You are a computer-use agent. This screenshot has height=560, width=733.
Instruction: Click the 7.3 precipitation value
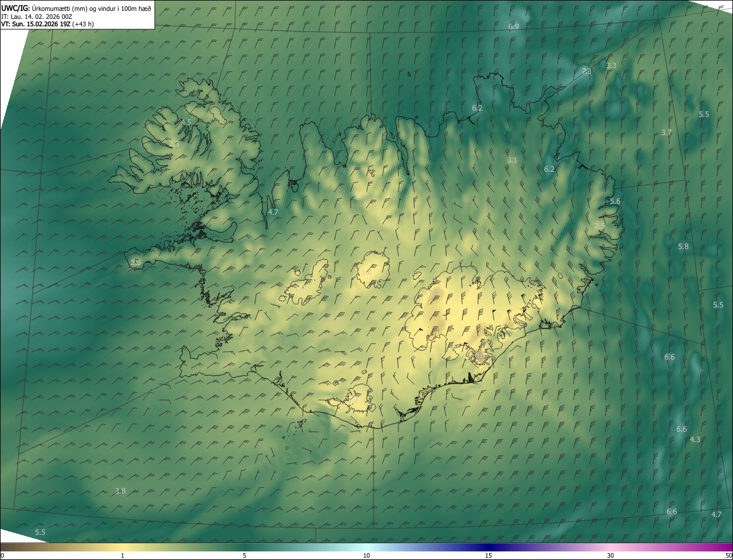pyautogui.click(x=586, y=71)
